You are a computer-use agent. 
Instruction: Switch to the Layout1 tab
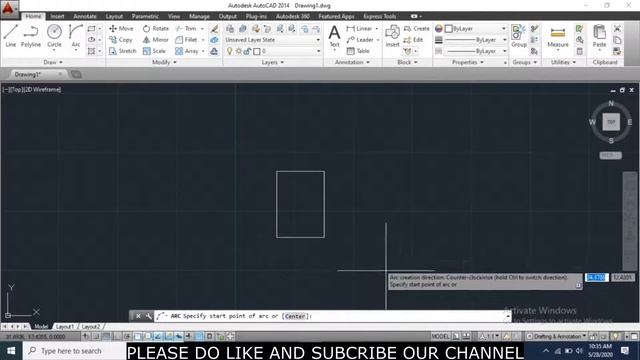pyautogui.click(x=64, y=327)
